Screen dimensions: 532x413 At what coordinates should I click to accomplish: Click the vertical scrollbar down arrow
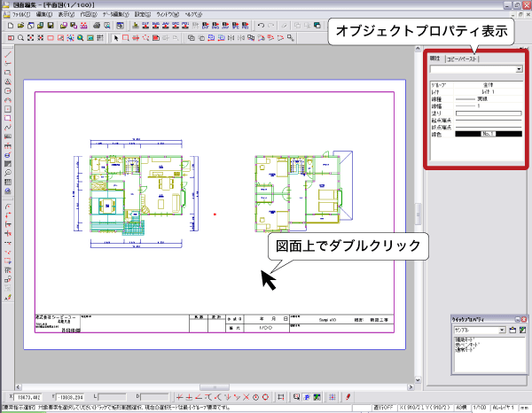pos(418,380)
